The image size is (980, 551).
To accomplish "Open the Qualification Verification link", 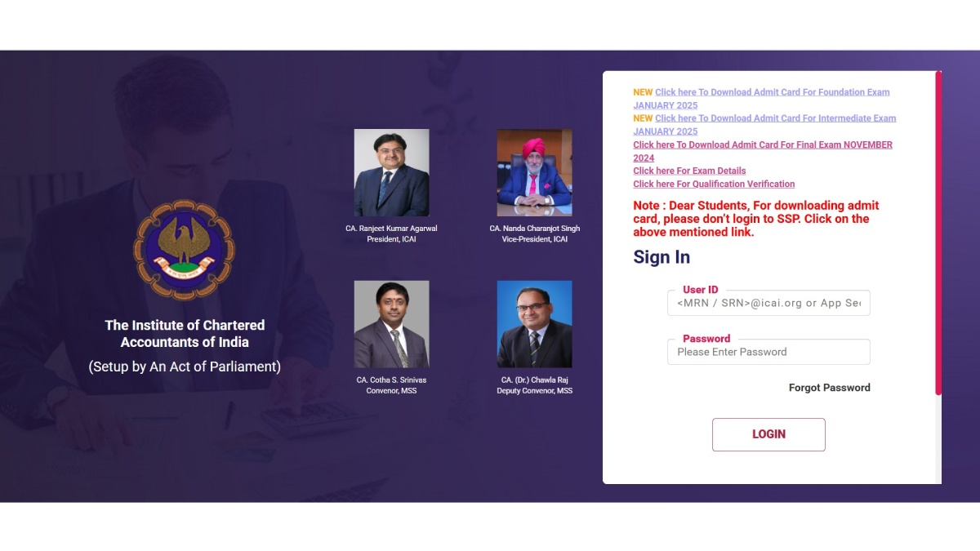I will click(x=714, y=184).
